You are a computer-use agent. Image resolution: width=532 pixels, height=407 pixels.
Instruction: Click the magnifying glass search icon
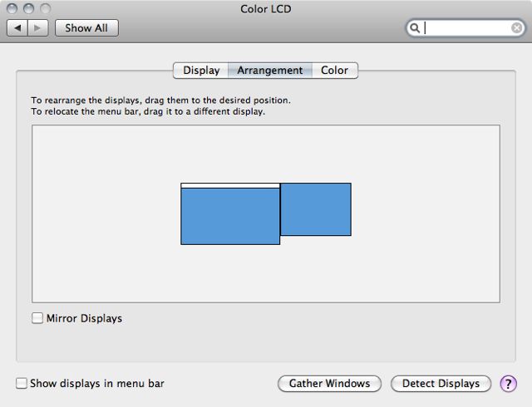(415, 27)
